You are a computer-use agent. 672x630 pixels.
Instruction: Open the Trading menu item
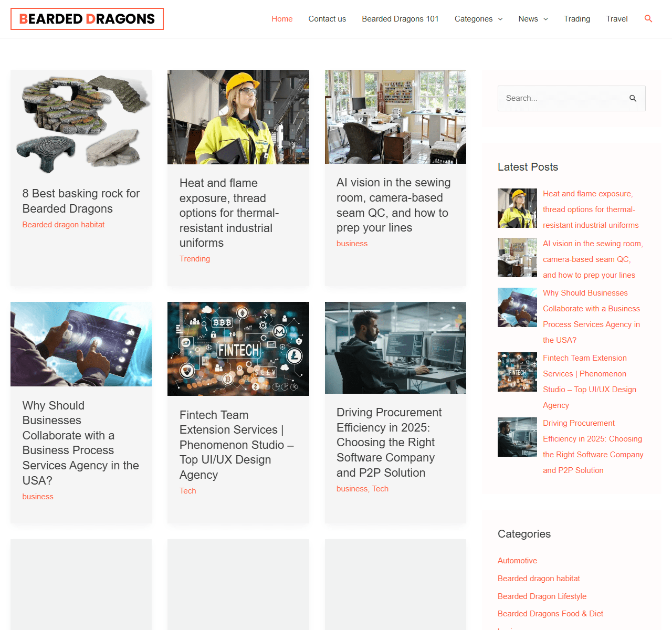pyautogui.click(x=576, y=19)
